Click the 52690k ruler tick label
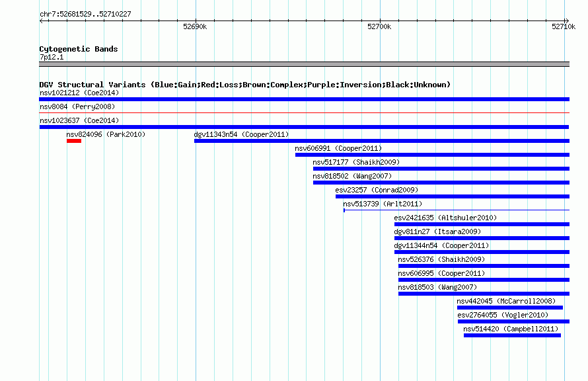 [x=195, y=26]
